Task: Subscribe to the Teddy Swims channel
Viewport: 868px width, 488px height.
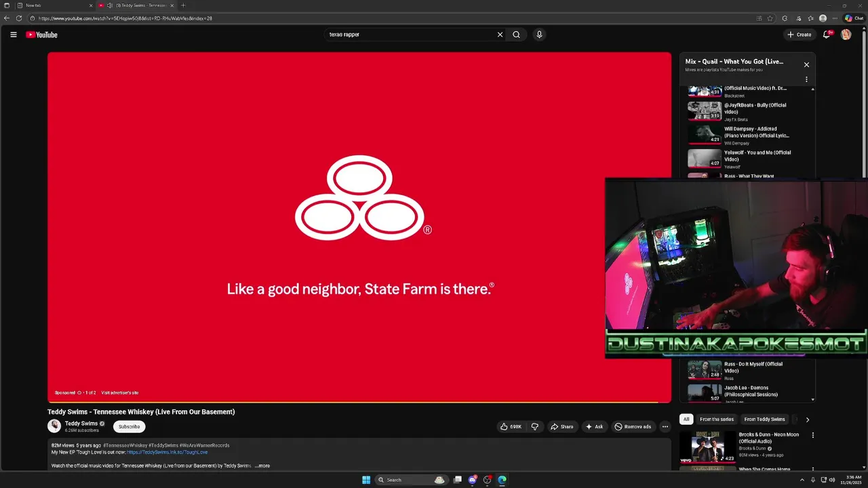Action: tap(129, 426)
